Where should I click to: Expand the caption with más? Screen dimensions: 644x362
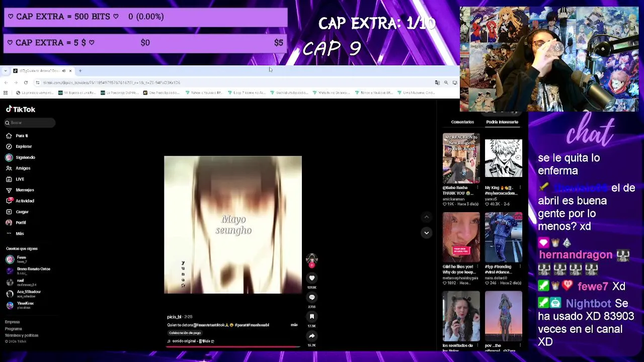coord(294,325)
